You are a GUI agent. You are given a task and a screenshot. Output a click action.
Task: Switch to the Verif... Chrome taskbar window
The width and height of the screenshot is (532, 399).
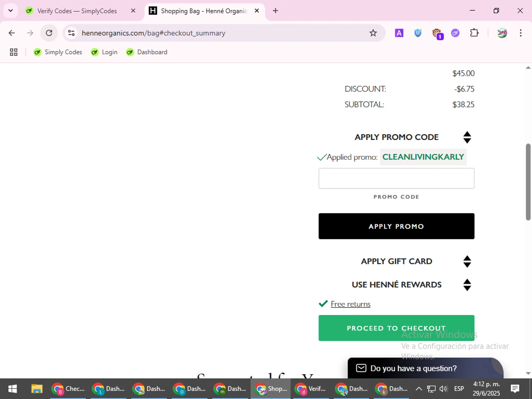click(x=311, y=389)
